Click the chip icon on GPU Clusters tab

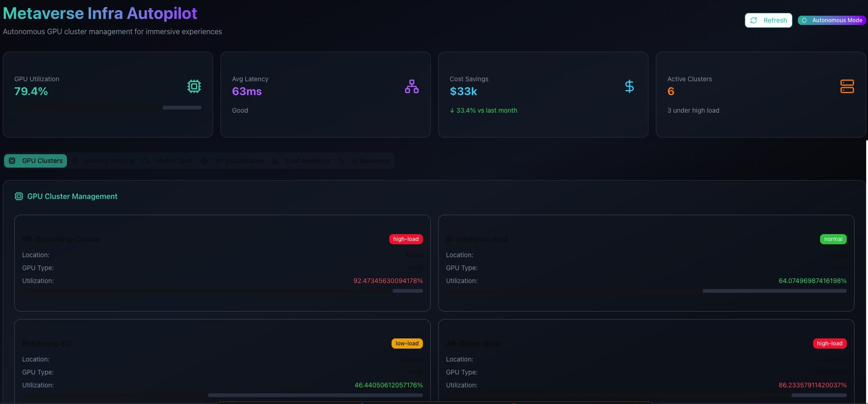(x=12, y=161)
